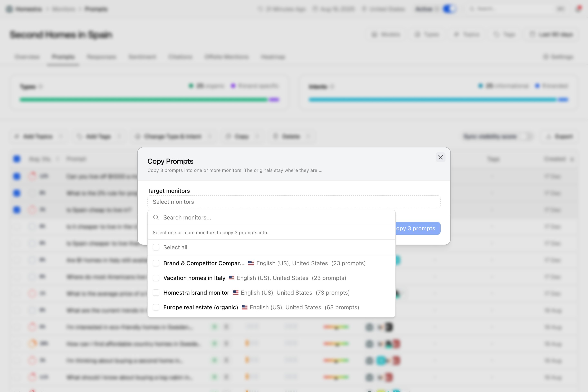Check the Brand & Competitor Compar... monitor
Viewport: 588px width, 392px height.
click(156, 263)
